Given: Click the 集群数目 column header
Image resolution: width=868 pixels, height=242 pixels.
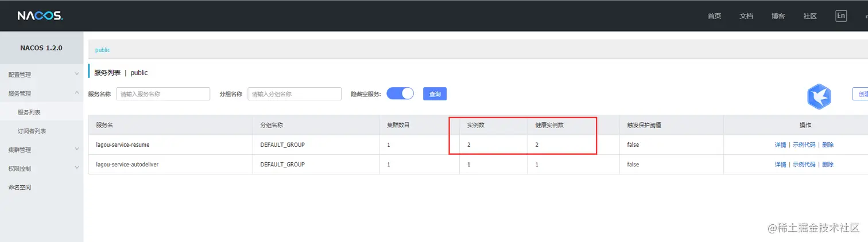Looking at the screenshot, I should [x=398, y=125].
